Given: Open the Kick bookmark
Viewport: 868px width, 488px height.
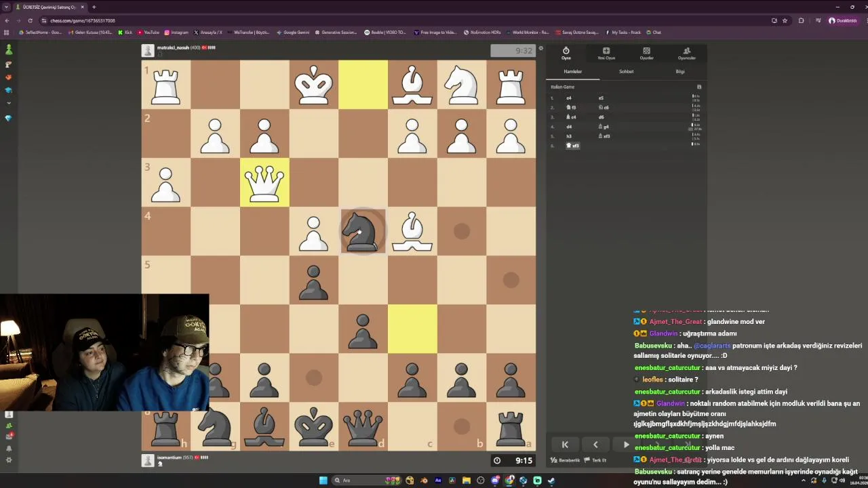Looking at the screenshot, I should [x=125, y=33].
